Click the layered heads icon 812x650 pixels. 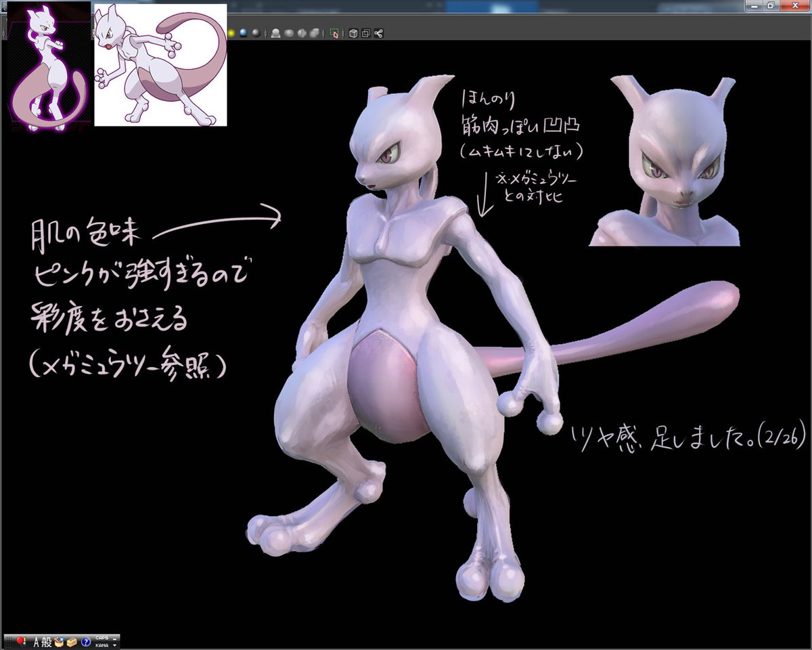click(x=314, y=33)
